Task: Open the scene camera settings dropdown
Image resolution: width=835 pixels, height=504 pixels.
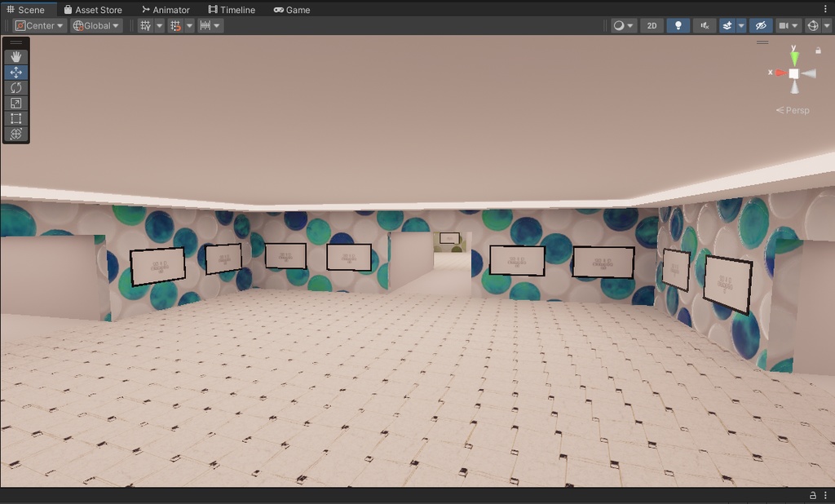Action: point(789,25)
